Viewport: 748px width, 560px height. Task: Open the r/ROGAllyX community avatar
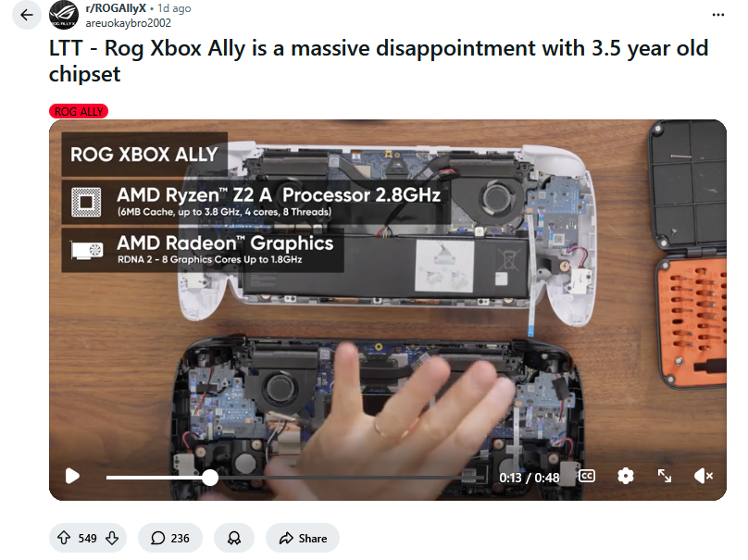(64, 15)
